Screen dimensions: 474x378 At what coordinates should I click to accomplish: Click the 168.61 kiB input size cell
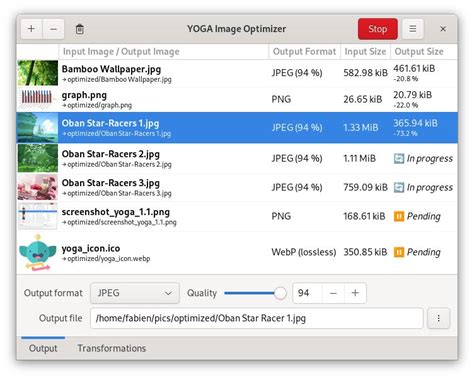click(364, 216)
